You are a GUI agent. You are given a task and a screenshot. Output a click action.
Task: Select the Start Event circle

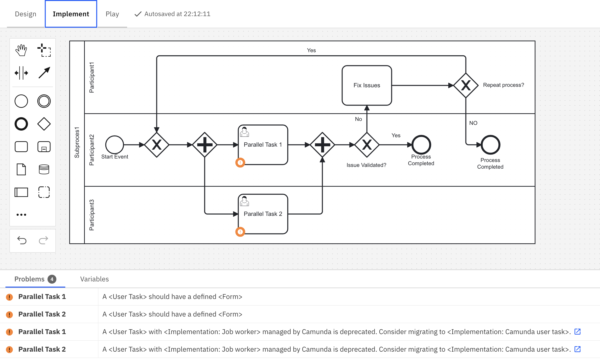click(x=115, y=145)
